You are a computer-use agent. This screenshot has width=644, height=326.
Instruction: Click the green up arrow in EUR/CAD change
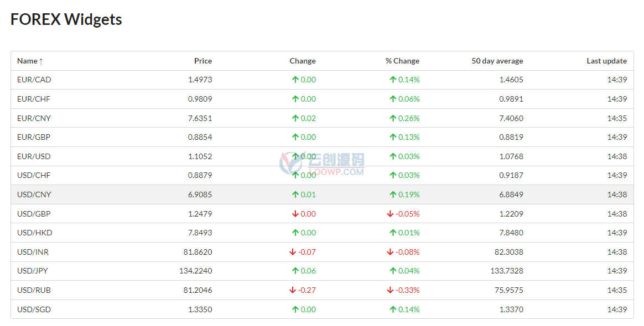[x=295, y=80]
